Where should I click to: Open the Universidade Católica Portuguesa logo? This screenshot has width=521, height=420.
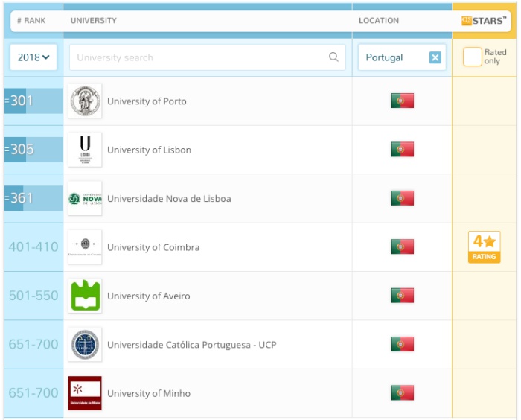click(85, 344)
